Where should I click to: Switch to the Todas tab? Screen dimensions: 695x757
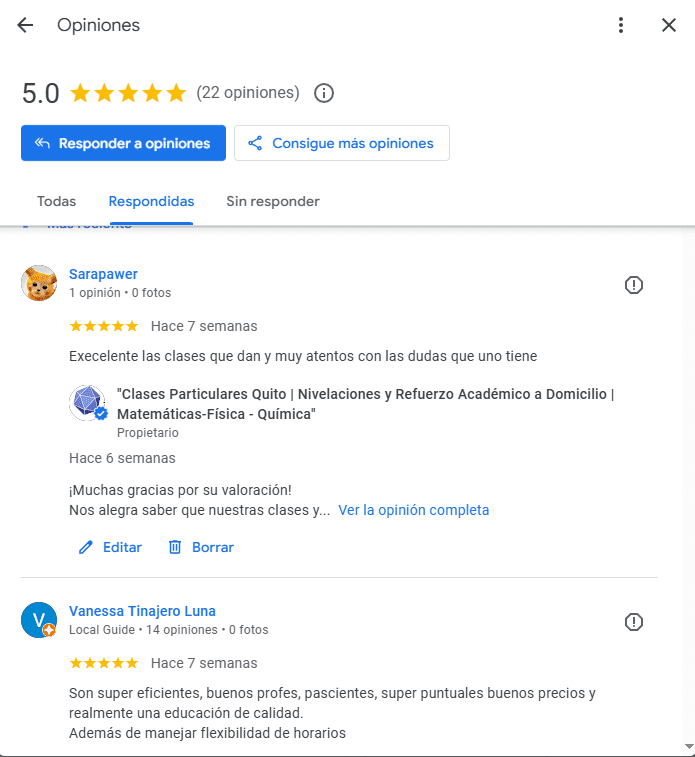pyautogui.click(x=56, y=201)
